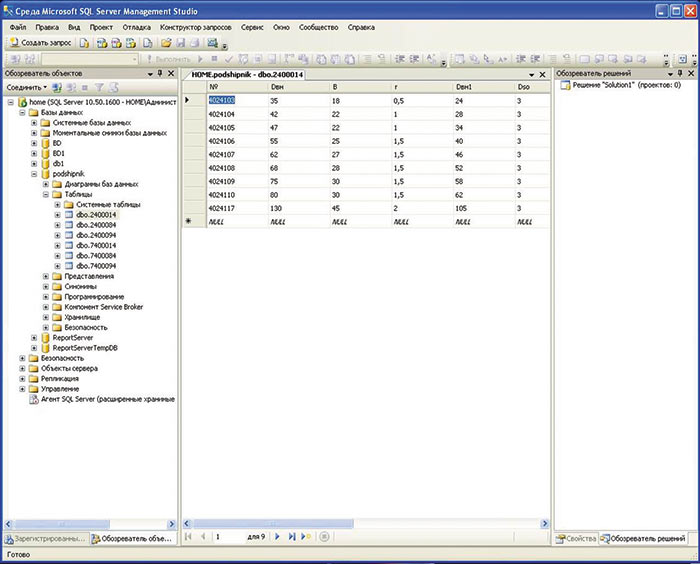This screenshot has width=700, height=564.
Task: Switch to Зарегистрированные серверы tab
Action: click(x=45, y=539)
